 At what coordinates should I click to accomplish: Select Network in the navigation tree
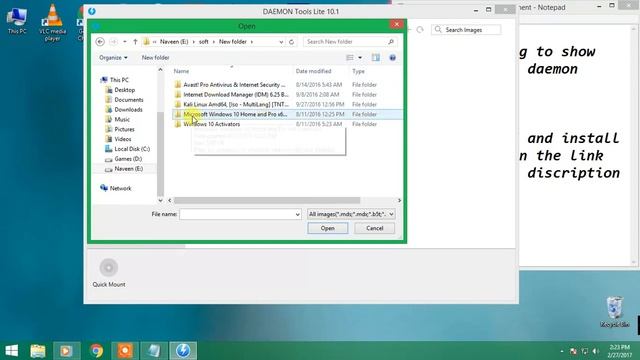[x=120, y=188]
